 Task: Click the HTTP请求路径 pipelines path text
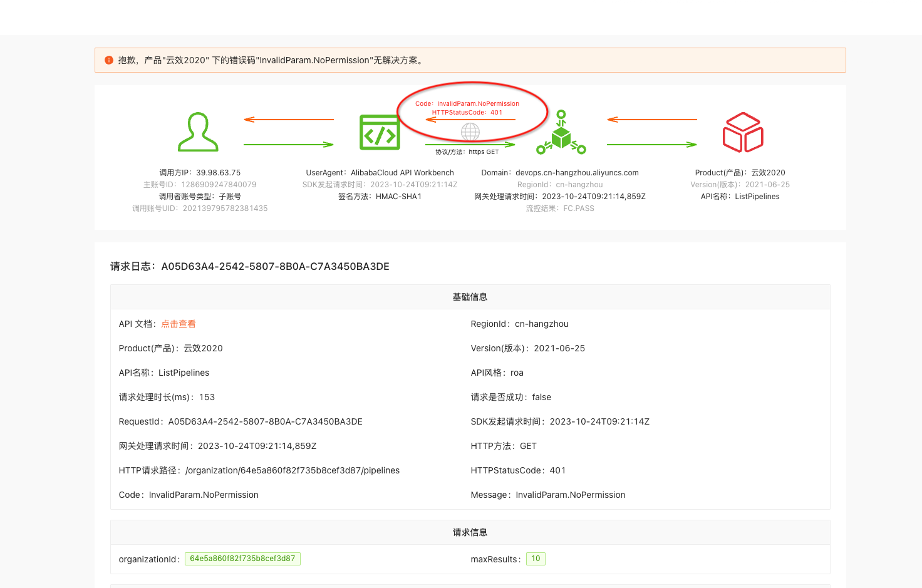tap(259, 470)
